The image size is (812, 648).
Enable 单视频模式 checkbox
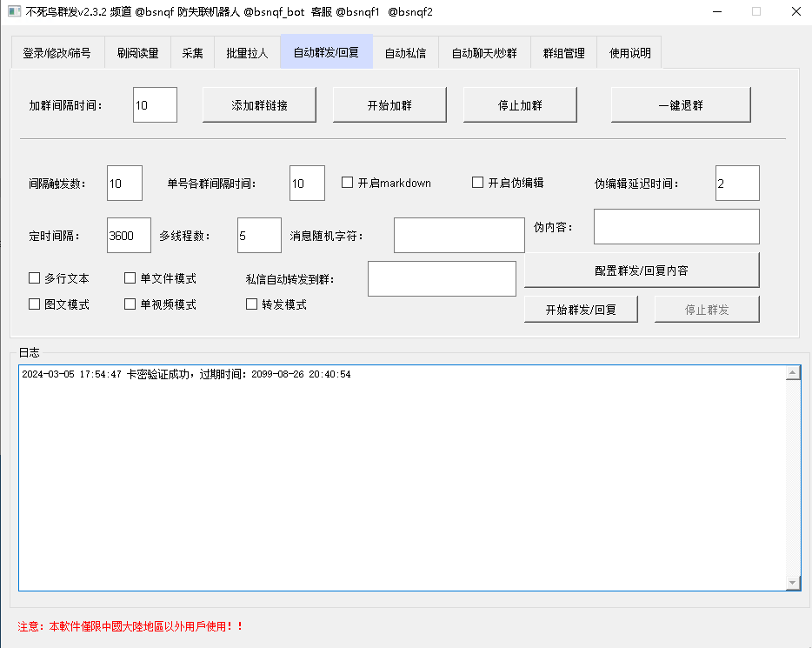tap(130, 304)
